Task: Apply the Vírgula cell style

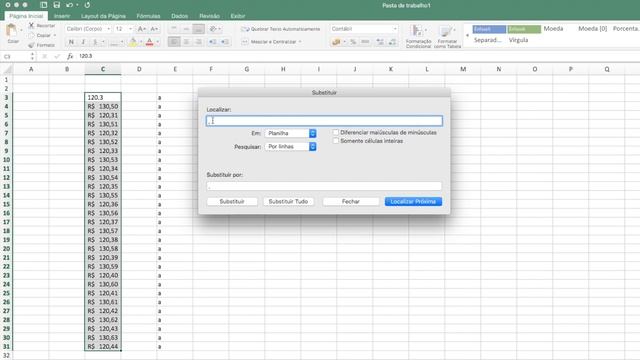Action: click(518, 40)
